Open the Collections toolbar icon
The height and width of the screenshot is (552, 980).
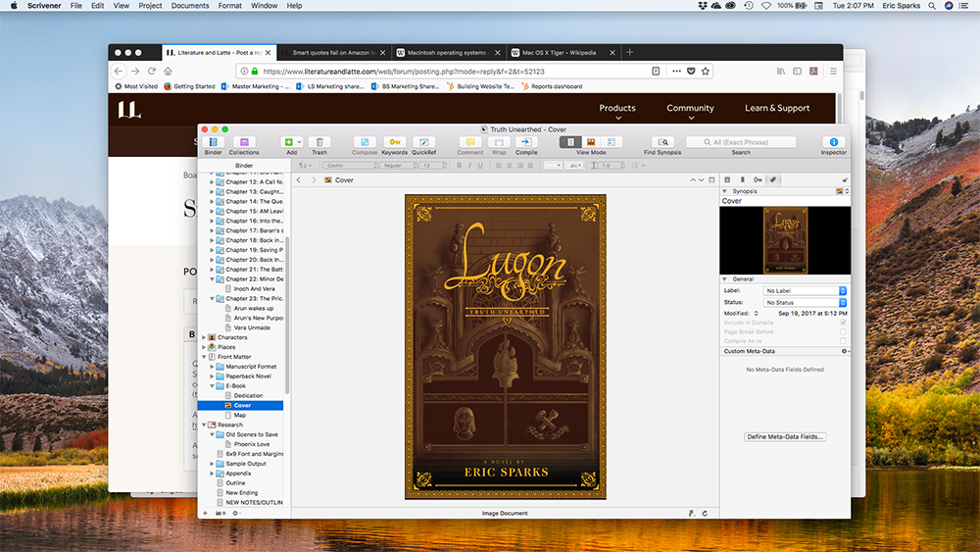[244, 142]
